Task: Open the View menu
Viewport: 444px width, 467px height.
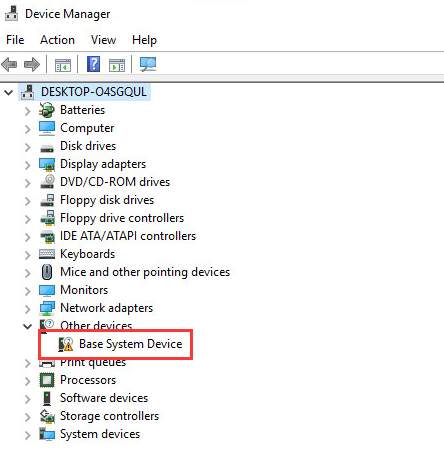Action: pyautogui.click(x=103, y=40)
